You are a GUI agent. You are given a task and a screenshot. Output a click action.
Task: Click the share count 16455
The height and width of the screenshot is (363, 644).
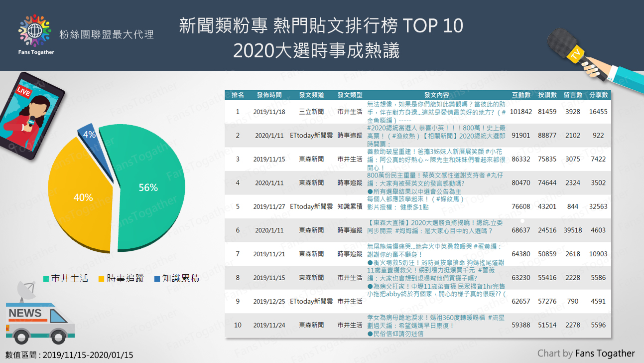(598, 112)
